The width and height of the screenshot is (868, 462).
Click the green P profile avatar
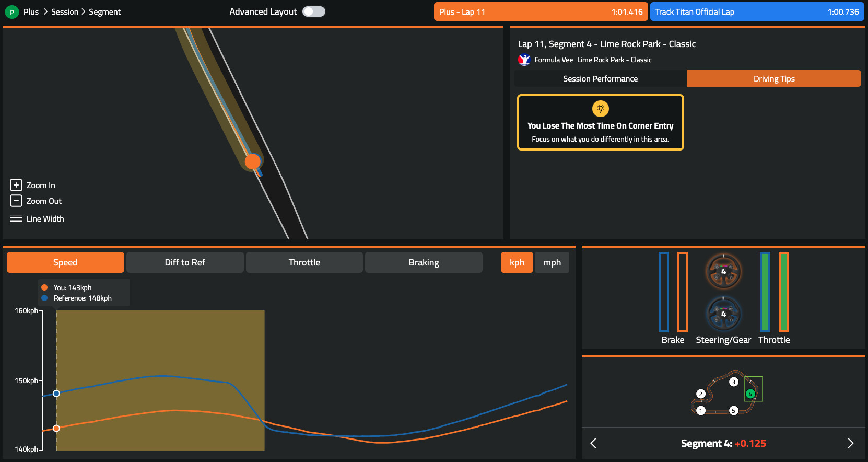(x=12, y=11)
